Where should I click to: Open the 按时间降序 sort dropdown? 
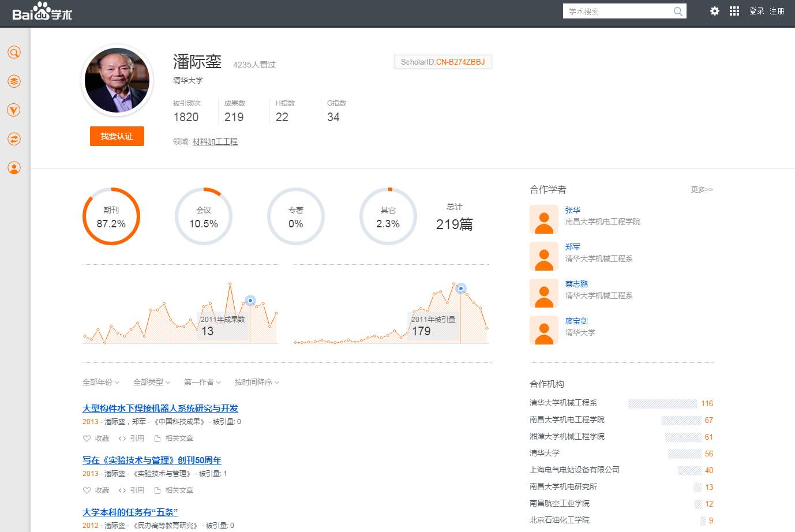click(x=256, y=382)
